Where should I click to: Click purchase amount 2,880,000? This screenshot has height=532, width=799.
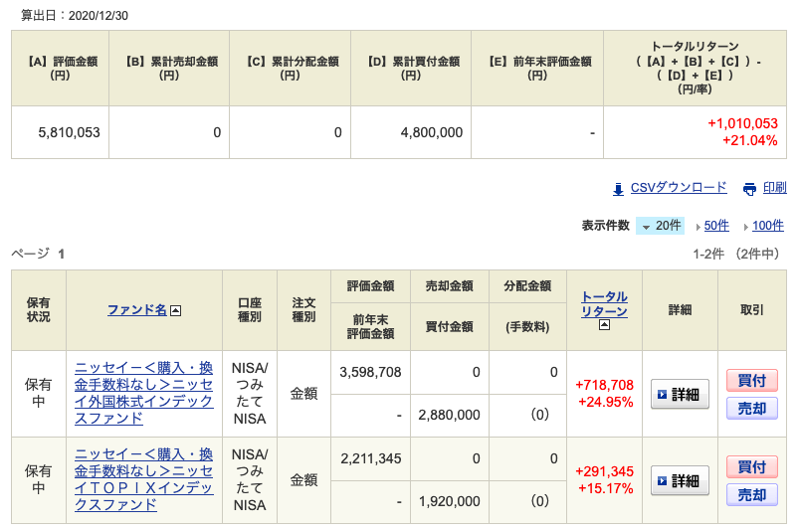449,415
